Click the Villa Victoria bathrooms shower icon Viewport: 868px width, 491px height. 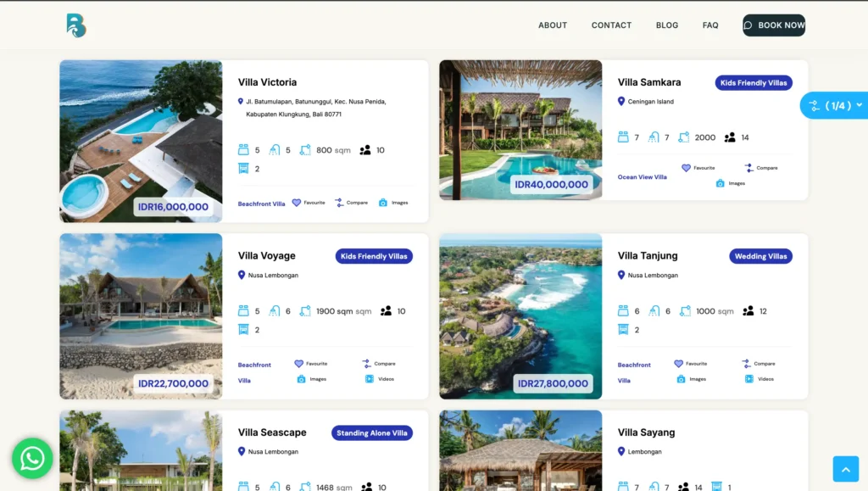[x=275, y=150]
